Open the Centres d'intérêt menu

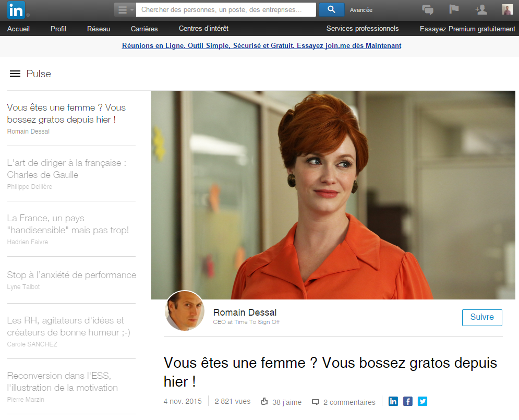coord(203,29)
